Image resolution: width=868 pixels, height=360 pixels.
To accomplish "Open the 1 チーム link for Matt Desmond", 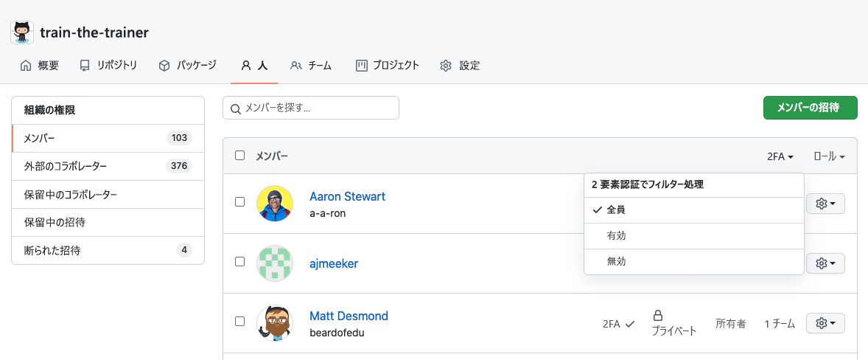I will pyautogui.click(x=780, y=323).
